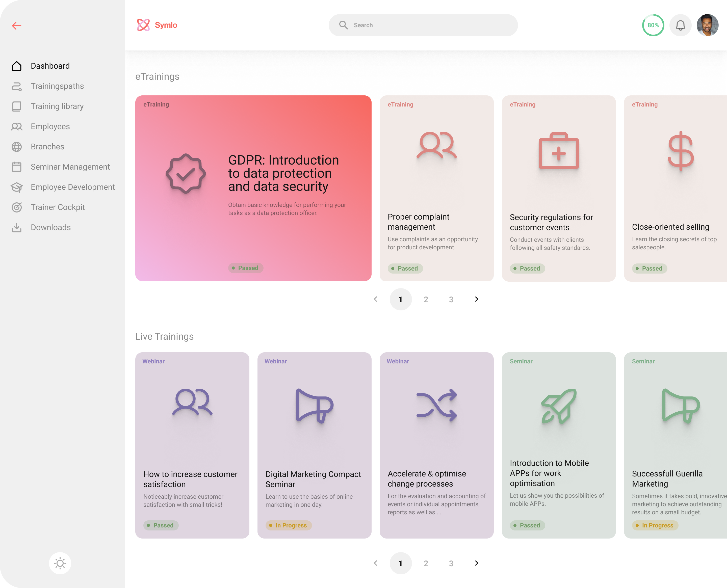Click the Branches globe icon

pyautogui.click(x=17, y=147)
